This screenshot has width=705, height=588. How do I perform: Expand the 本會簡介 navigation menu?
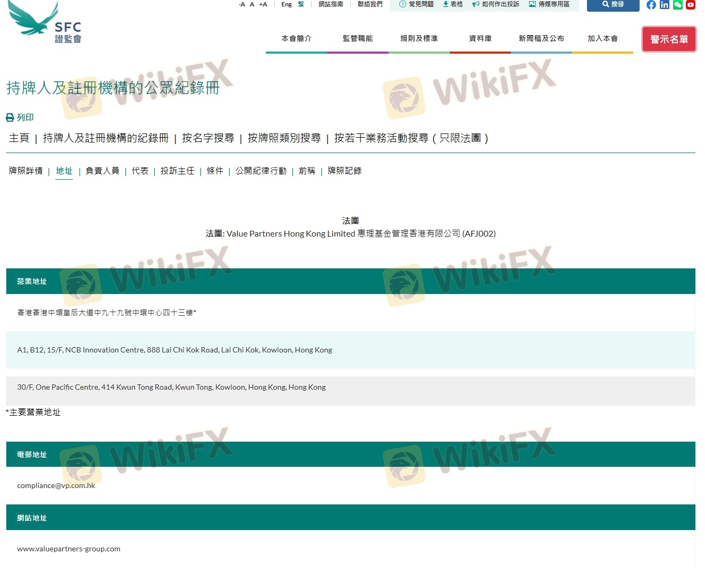pos(296,38)
